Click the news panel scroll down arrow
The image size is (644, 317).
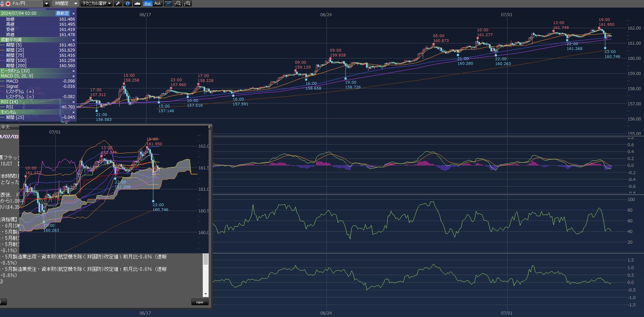[x=206, y=294]
